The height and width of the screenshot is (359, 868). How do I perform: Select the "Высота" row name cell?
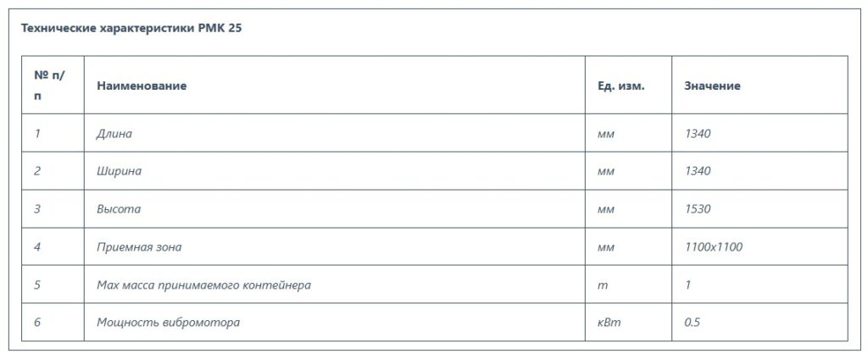(x=119, y=209)
